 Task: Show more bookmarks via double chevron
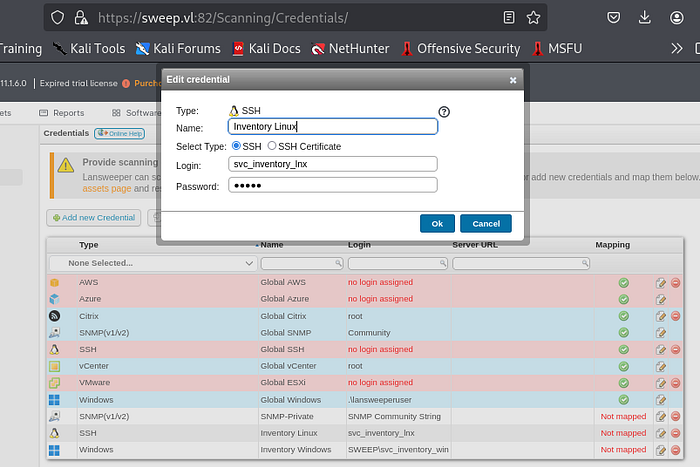[677, 48]
